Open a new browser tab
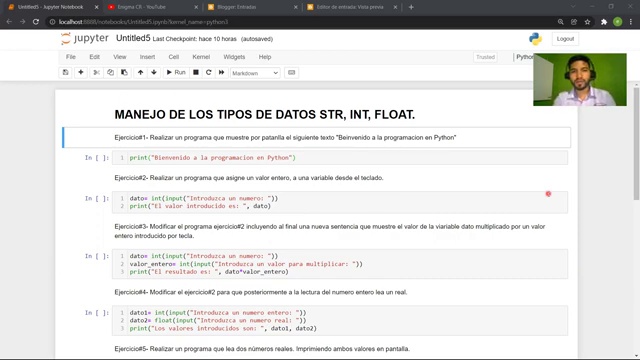This screenshot has width=640, height=360. pos(411,7)
